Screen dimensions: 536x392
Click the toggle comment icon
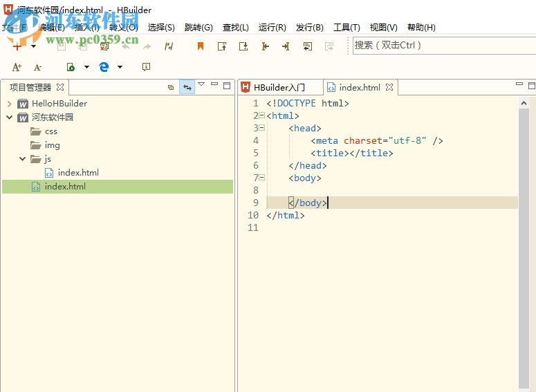(169, 46)
